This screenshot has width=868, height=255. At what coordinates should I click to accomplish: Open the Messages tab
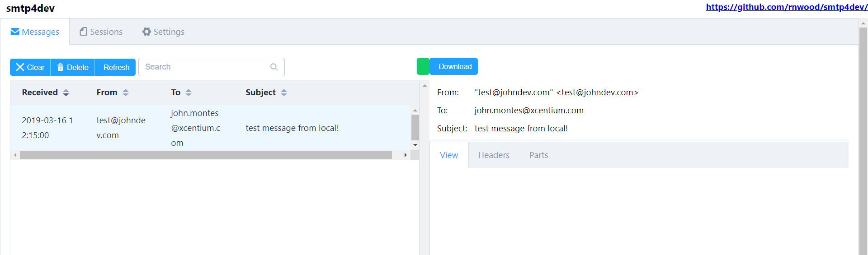(x=35, y=32)
